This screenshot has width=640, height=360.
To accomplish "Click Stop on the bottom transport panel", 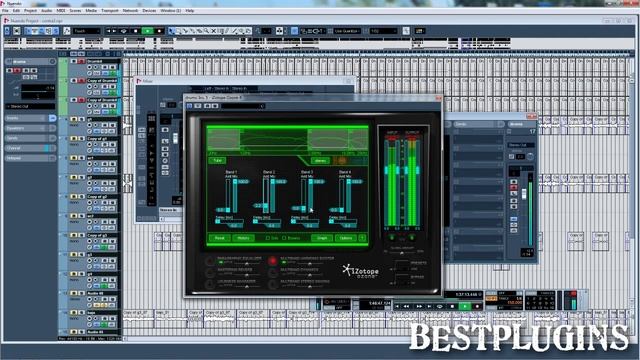I will (452, 306).
